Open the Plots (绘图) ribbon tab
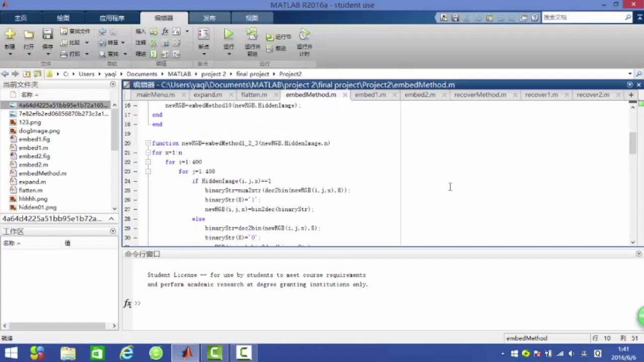Image resolution: width=644 pixels, height=362 pixels. pos(63,18)
